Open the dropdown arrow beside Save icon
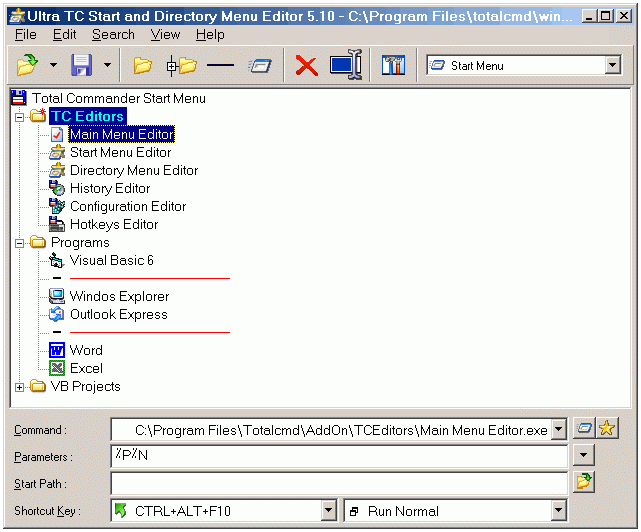This screenshot has width=641, height=532. 107,65
